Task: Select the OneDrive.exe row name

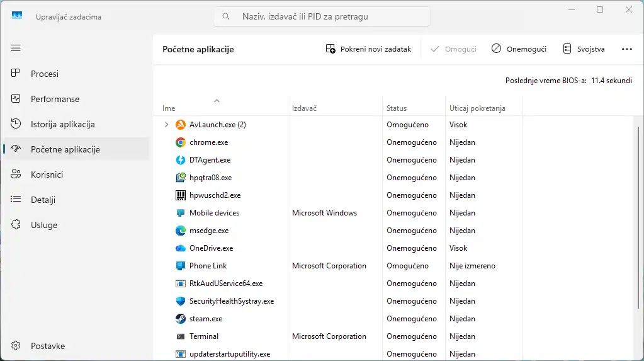Action: [x=211, y=248]
